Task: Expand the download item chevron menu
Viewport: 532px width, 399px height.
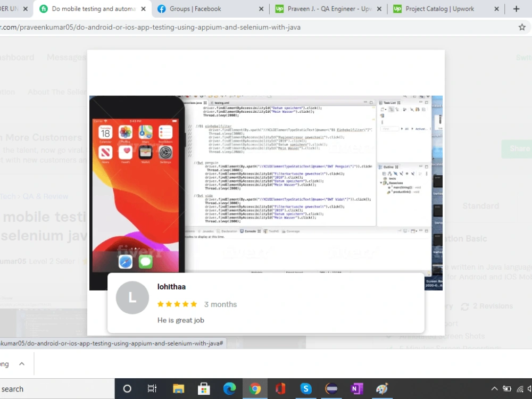Action: [22, 364]
